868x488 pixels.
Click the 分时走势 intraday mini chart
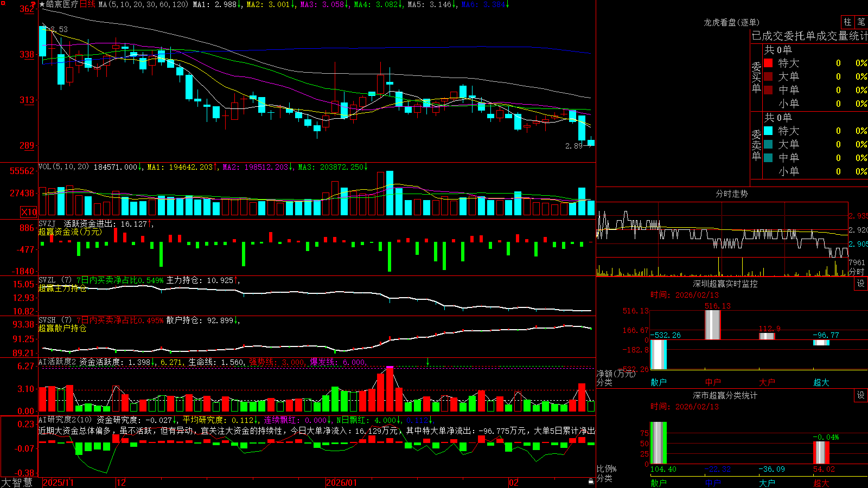pyautogui.click(x=722, y=239)
